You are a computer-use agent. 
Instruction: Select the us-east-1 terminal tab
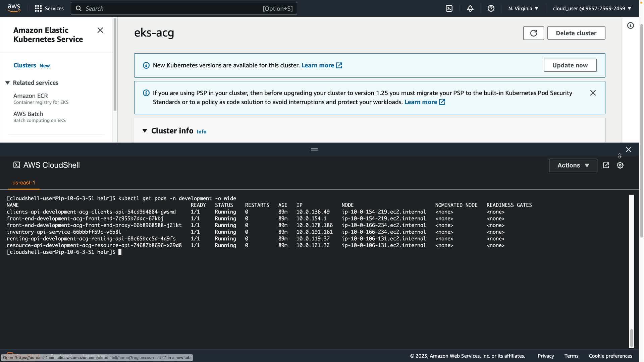coord(24,183)
